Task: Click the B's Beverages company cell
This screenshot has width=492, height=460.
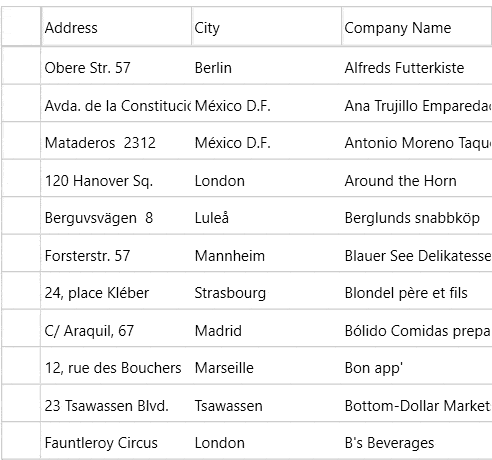Action: pyautogui.click(x=417, y=441)
